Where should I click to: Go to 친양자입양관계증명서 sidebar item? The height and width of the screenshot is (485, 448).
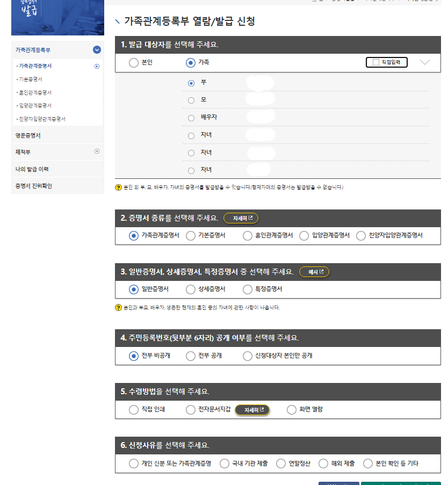[42, 119]
